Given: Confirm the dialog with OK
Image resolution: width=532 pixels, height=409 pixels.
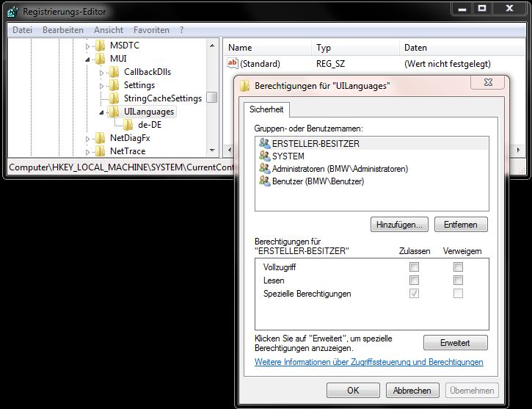Looking at the screenshot, I should 353,391.
